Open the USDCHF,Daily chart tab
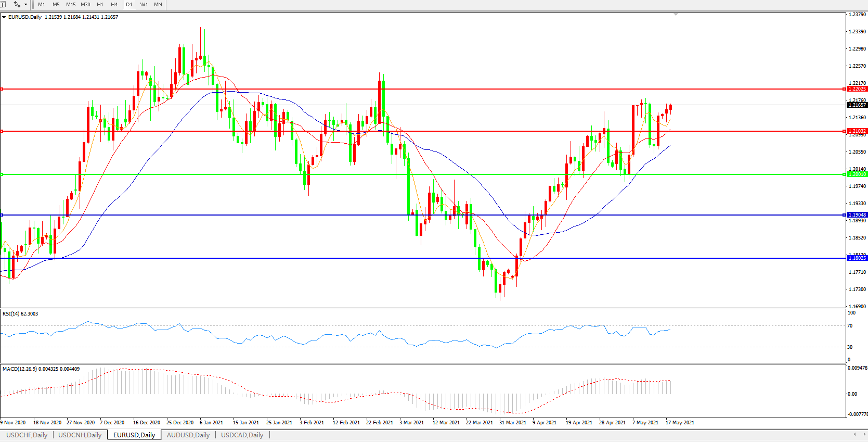 click(x=27, y=435)
